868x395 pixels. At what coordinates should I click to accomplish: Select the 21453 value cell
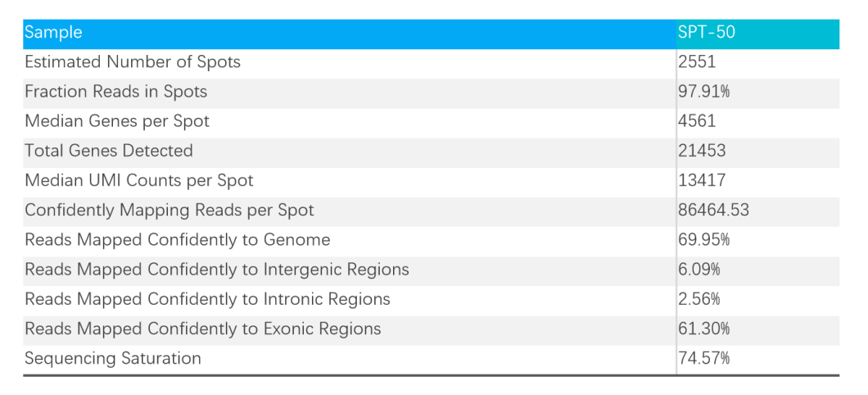[x=702, y=151]
